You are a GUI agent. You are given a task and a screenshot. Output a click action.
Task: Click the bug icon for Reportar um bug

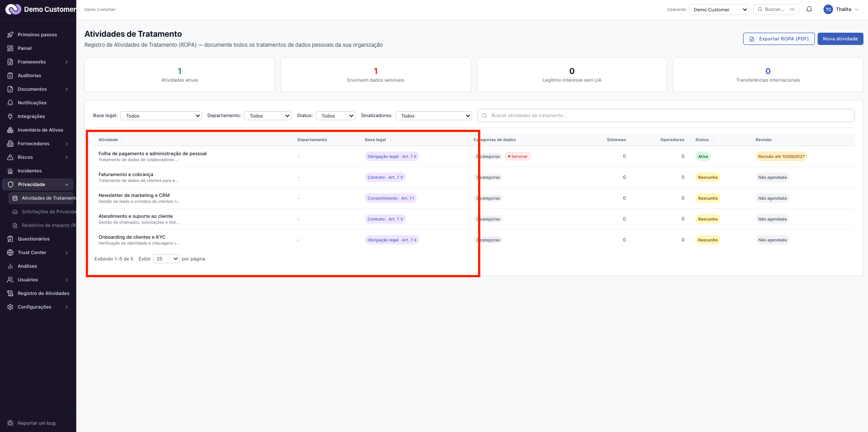[x=10, y=423]
